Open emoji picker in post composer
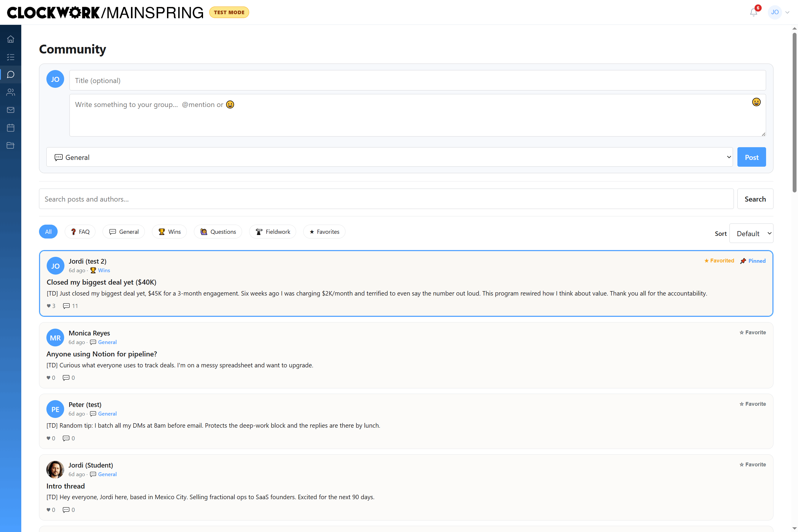The width and height of the screenshot is (798, 532). pos(756,102)
